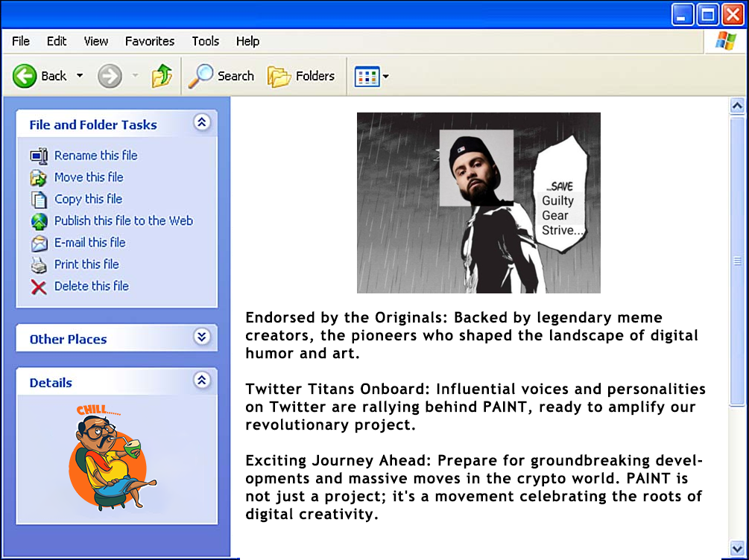Click the vertical scrollbar thumb
749x560 pixels.
(737, 260)
